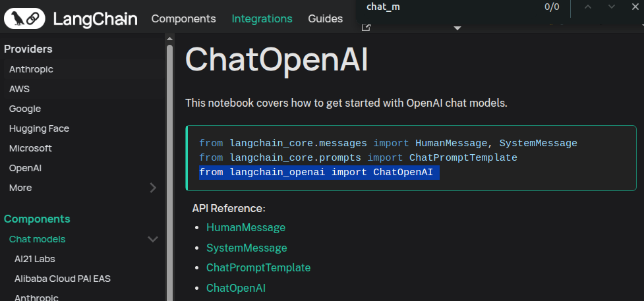Image resolution: width=644 pixels, height=301 pixels.
Task: Click the LangChain parrot logo icon
Action: 24,18
